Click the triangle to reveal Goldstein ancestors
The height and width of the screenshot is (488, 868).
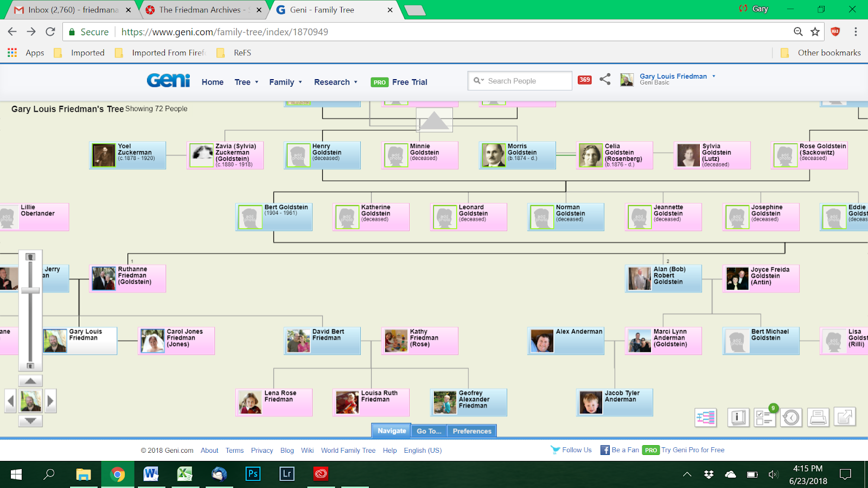tap(435, 119)
